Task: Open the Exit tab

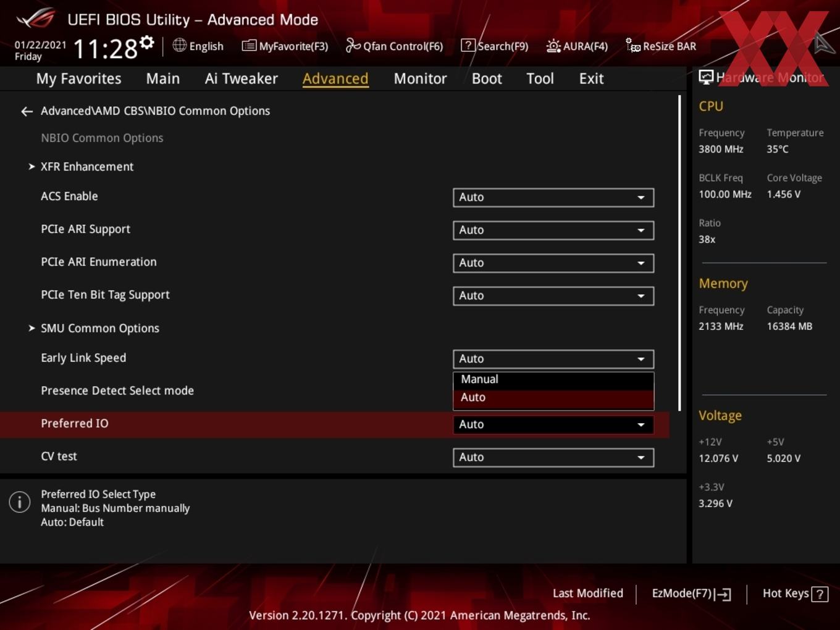Action: click(x=591, y=79)
